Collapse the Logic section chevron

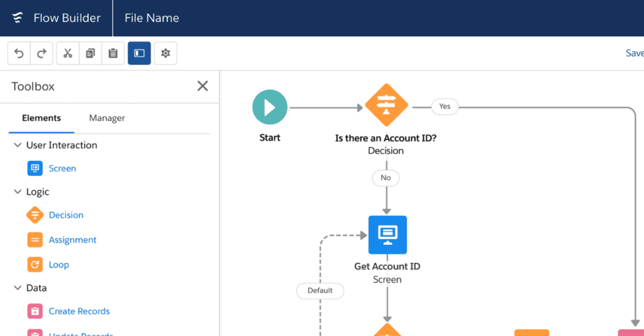click(x=18, y=192)
